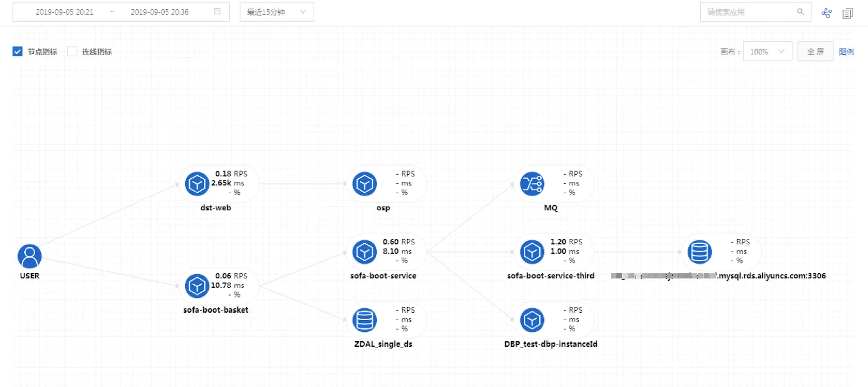Select the MQ message queue node icon
Viewport: 868px width, 387px height.
[x=532, y=184]
